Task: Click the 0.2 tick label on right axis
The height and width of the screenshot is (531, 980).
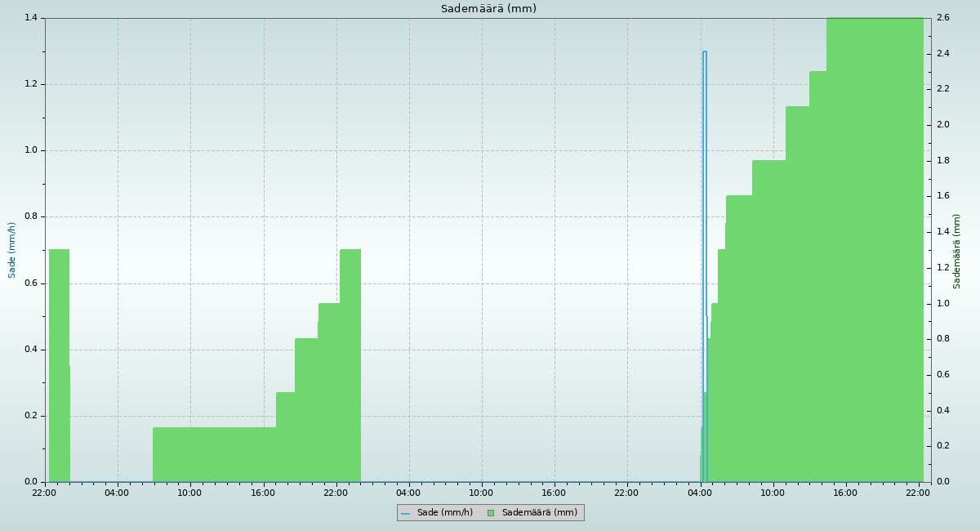Action: (x=942, y=446)
